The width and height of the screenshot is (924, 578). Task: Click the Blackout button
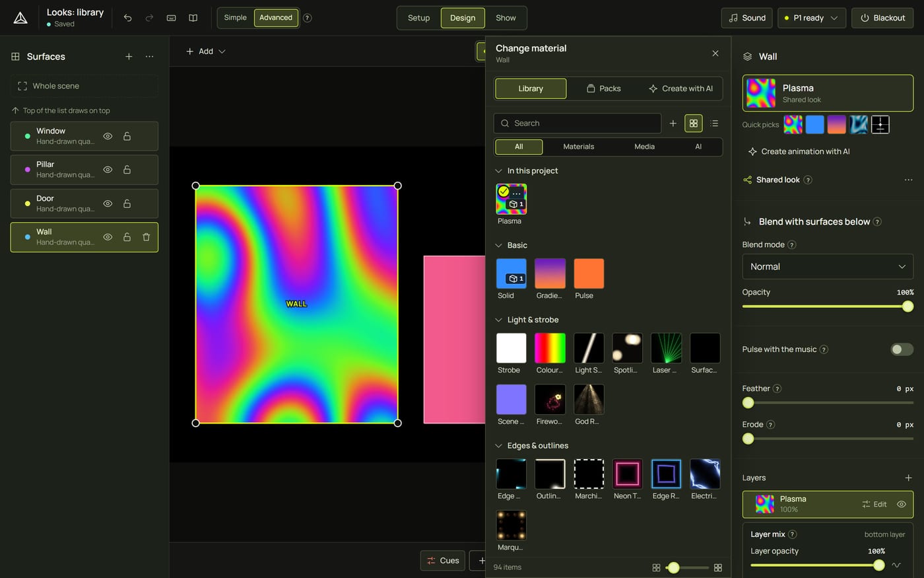(x=882, y=18)
